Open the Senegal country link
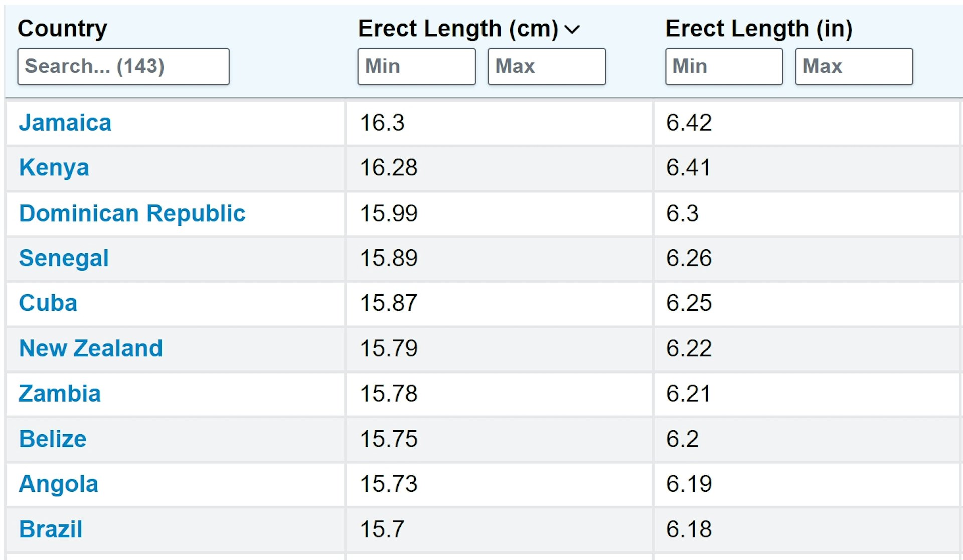963x560 pixels. (x=64, y=258)
